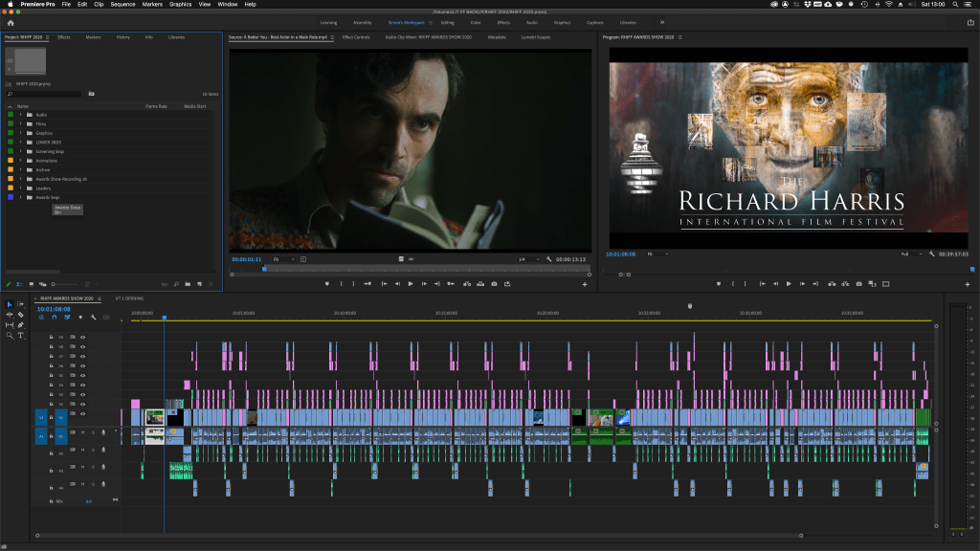Select the Type tool
980x551 pixels.
[x=21, y=336]
